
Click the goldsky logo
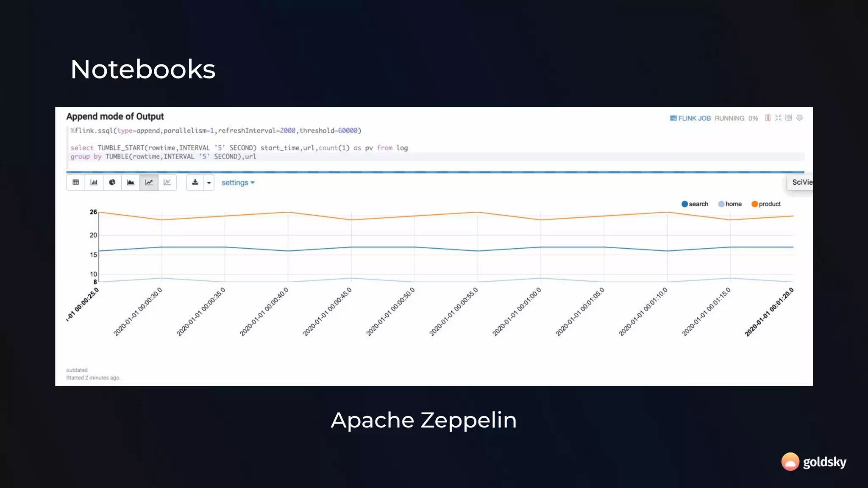tap(814, 462)
